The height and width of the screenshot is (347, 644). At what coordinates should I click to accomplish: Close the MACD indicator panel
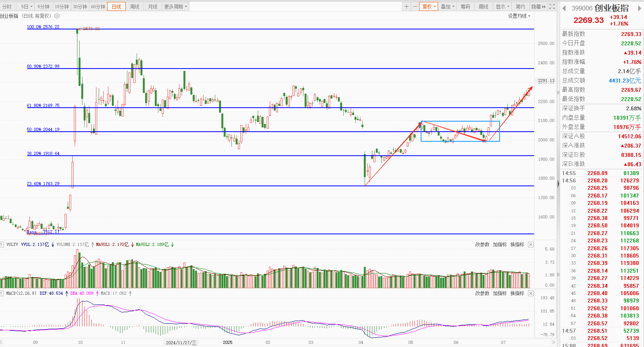tap(531, 294)
